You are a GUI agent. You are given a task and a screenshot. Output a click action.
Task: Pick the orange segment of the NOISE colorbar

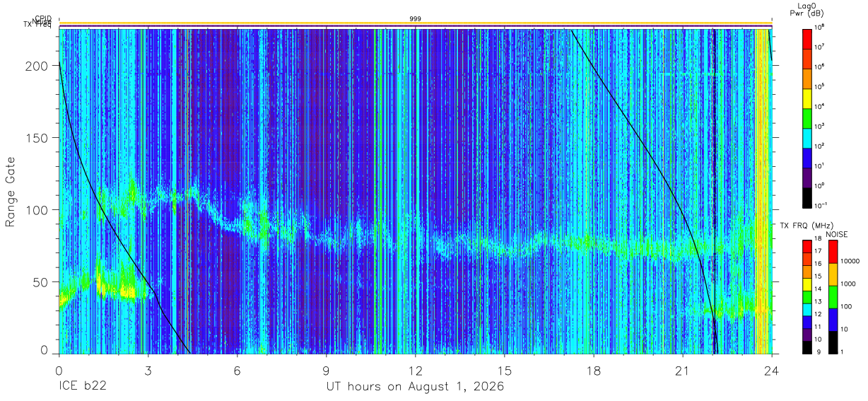pos(832,274)
